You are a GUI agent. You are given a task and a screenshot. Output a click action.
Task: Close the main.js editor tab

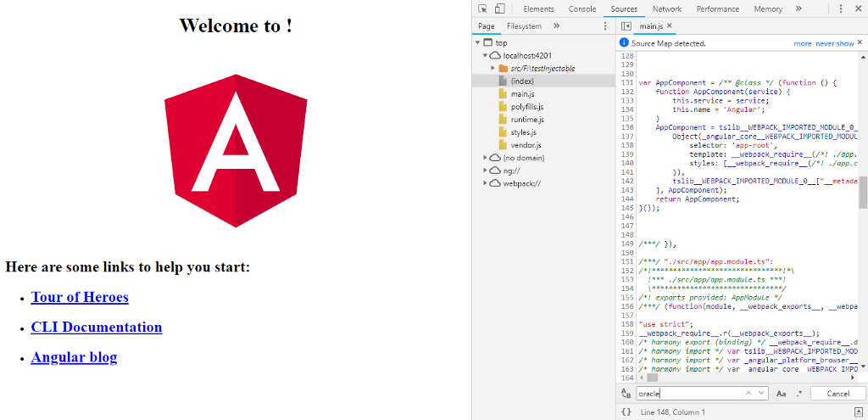670,25
